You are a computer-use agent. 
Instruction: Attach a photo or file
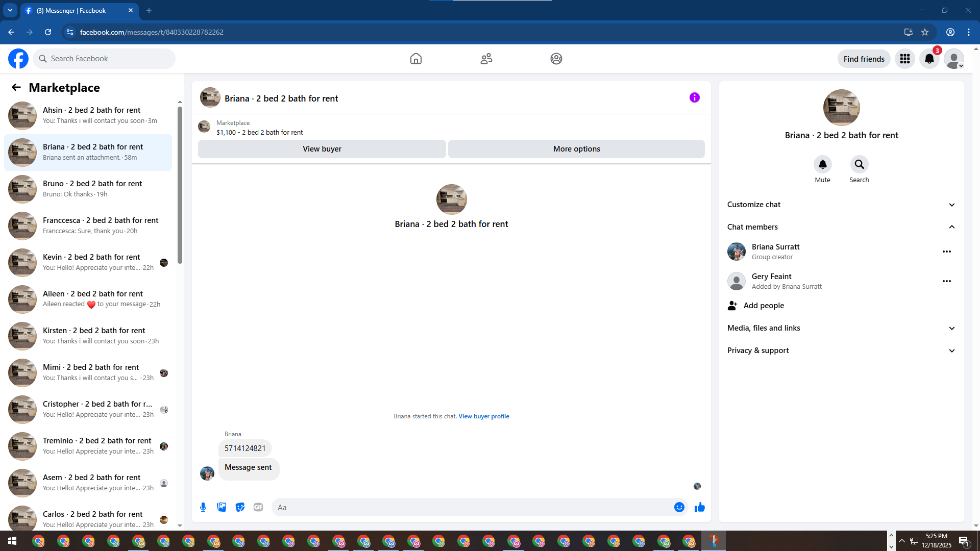point(222,507)
